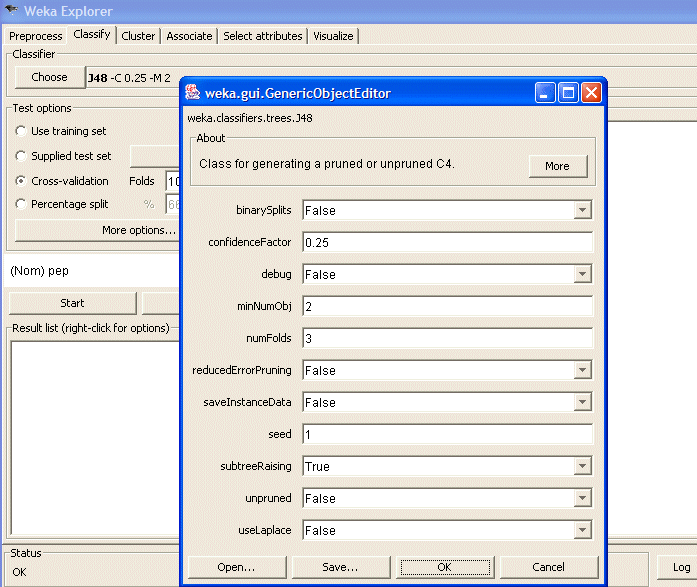Open the reducedErrorPruning combo box
The image size is (697, 587).
pos(582,370)
